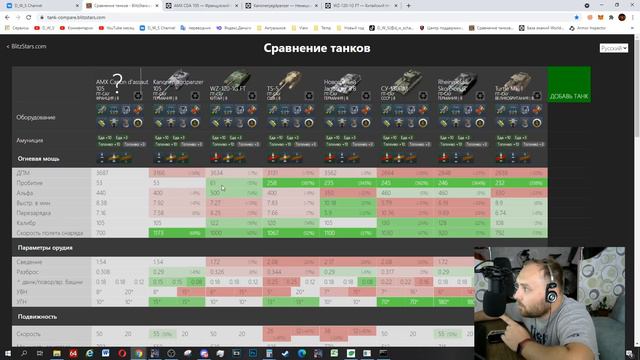This screenshot has height=360, width=640.
Task: Click the green ДОБАВЬ ТАНК button
Action: pos(569,84)
